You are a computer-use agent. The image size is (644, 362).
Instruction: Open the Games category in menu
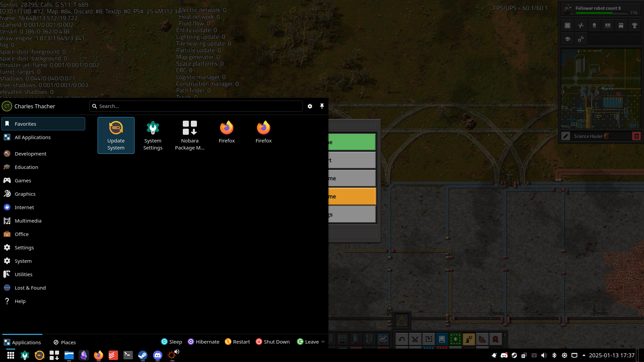click(22, 180)
